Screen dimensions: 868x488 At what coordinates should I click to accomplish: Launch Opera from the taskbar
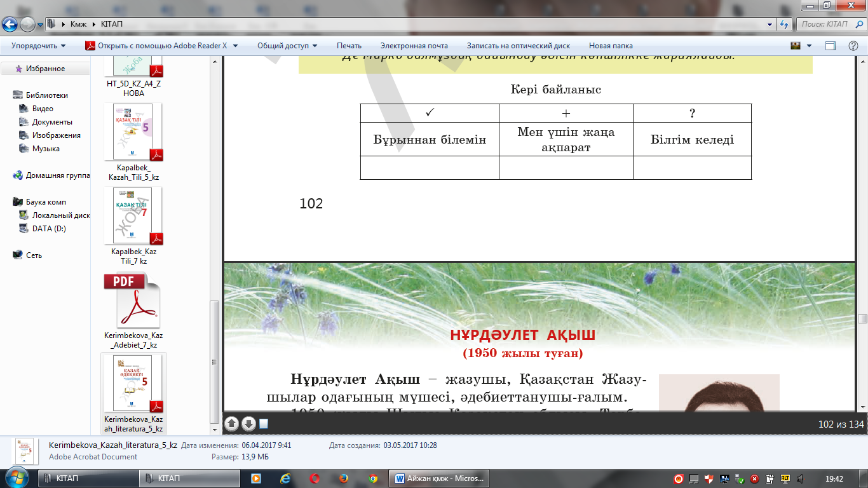(315, 478)
